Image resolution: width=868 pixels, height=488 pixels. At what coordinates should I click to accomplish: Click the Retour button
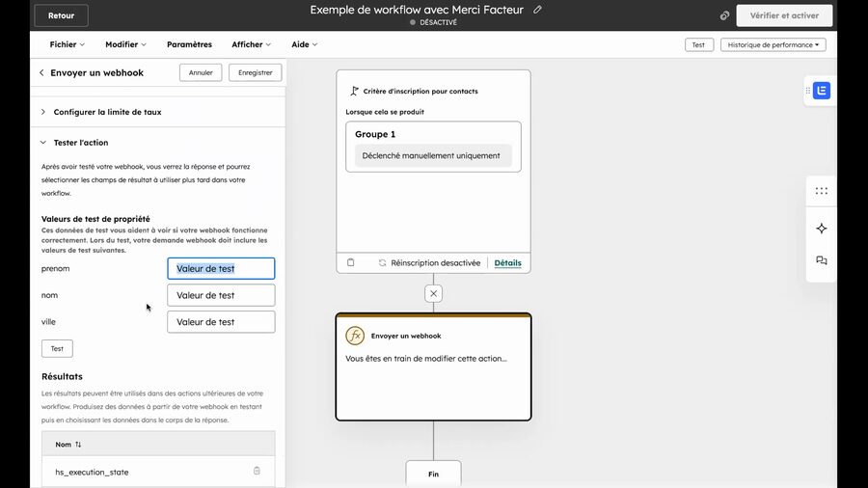[61, 15]
